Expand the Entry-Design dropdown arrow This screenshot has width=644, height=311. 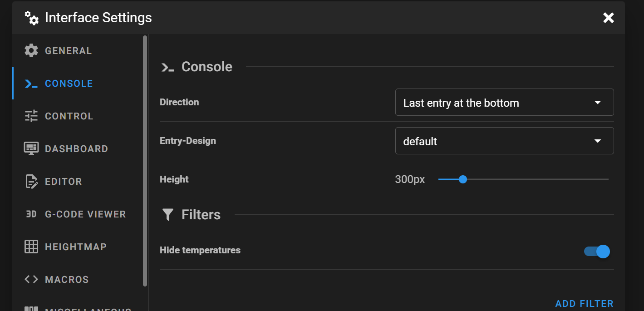coord(598,141)
